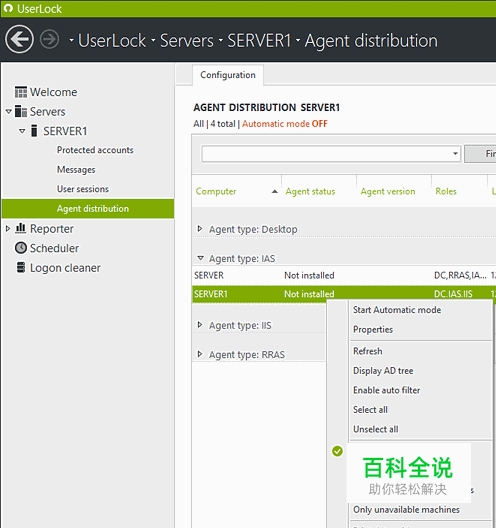Click the Servers breadcrumb link
496x528 pixels.
[187, 40]
